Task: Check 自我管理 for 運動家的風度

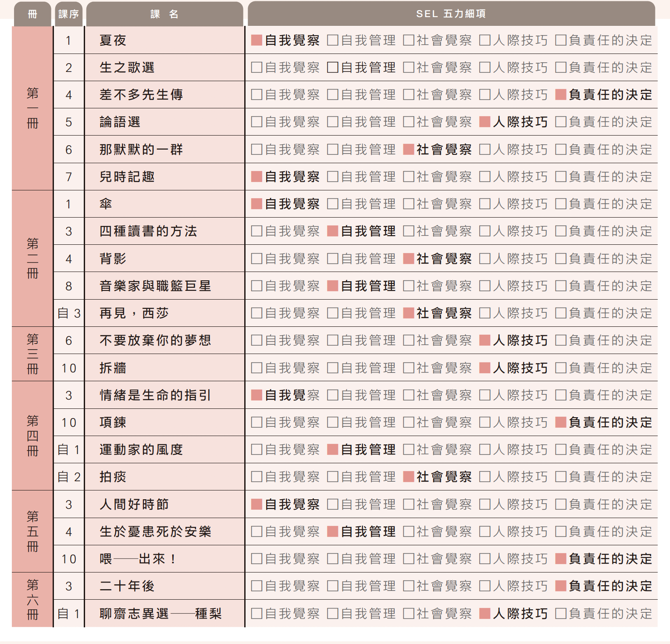Action: coord(332,449)
